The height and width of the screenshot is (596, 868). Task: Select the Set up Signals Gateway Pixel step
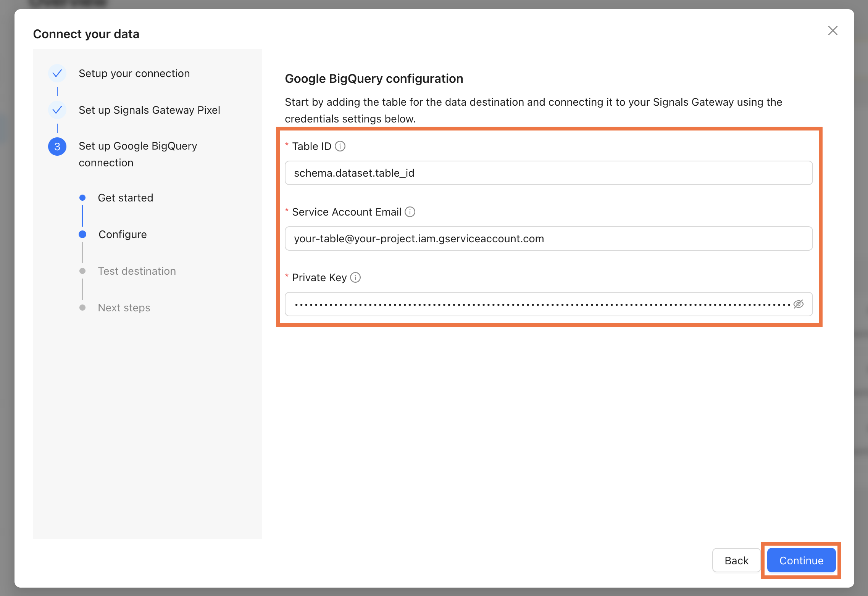[149, 110]
